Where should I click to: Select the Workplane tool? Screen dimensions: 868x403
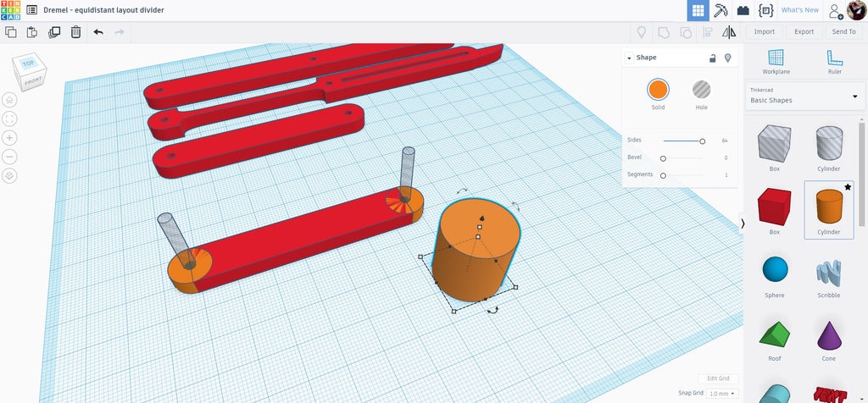(x=776, y=61)
